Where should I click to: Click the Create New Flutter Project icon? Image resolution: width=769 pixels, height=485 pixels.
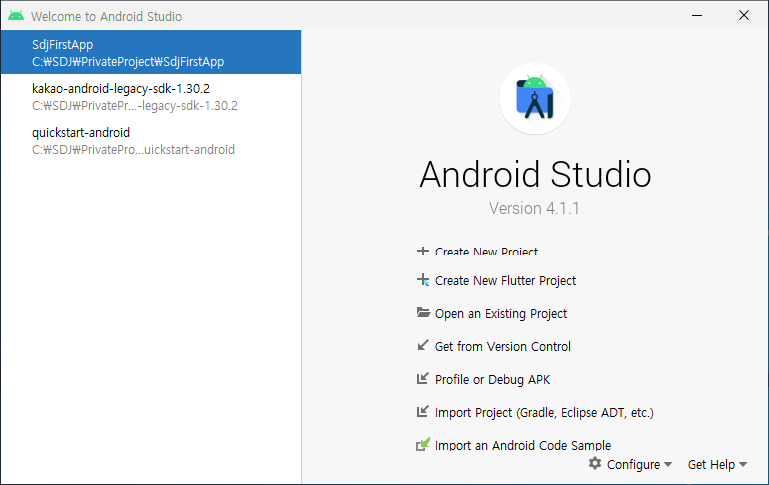point(423,280)
